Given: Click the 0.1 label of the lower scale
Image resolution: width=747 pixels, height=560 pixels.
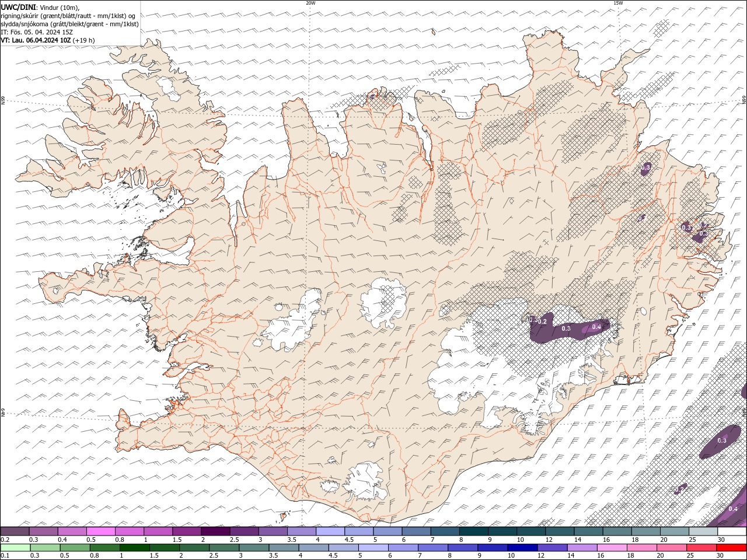Looking at the screenshot, I should pyautogui.click(x=5, y=556).
